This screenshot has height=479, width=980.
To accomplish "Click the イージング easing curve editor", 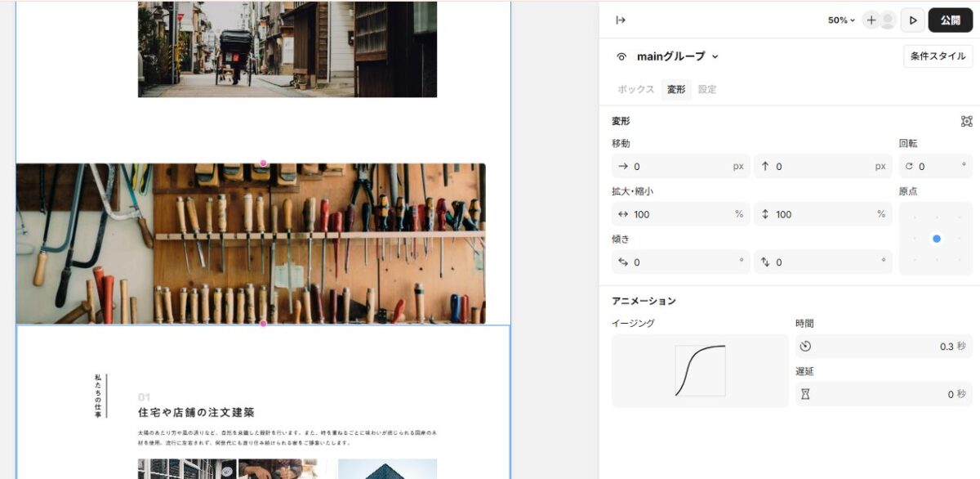I will pyautogui.click(x=701, y=369).
